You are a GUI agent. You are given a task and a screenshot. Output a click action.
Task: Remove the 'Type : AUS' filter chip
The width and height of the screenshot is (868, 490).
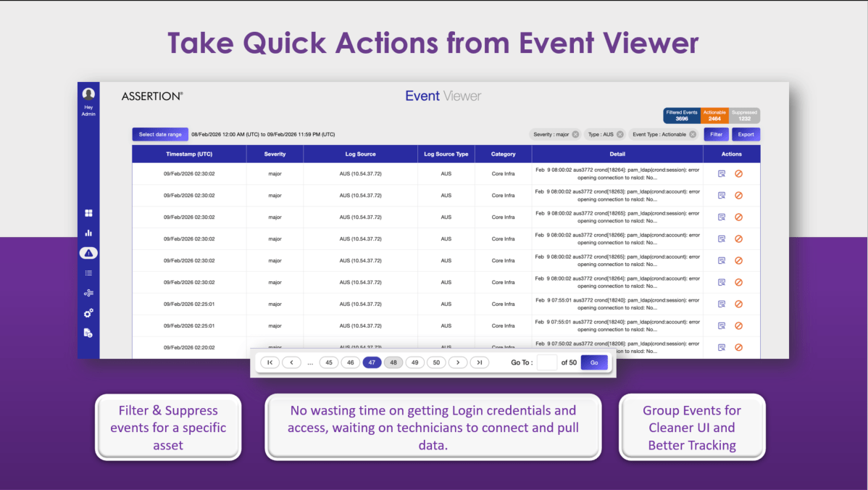coord(620,134)
